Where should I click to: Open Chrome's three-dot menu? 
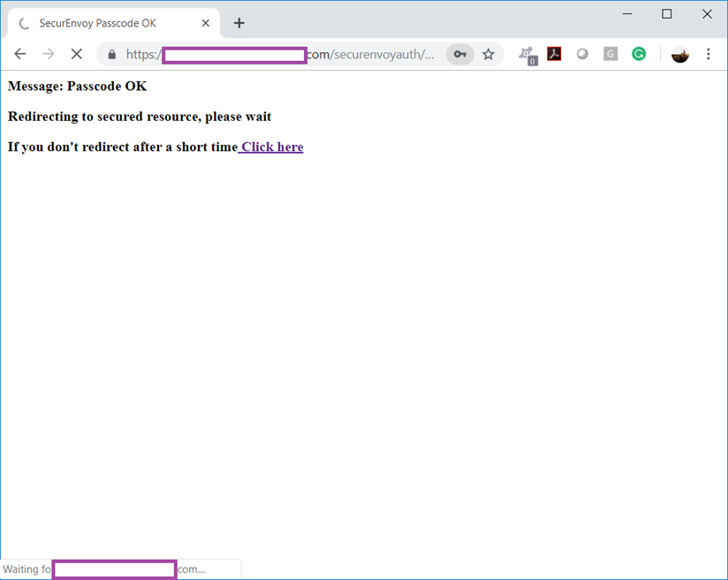point(709,54)
